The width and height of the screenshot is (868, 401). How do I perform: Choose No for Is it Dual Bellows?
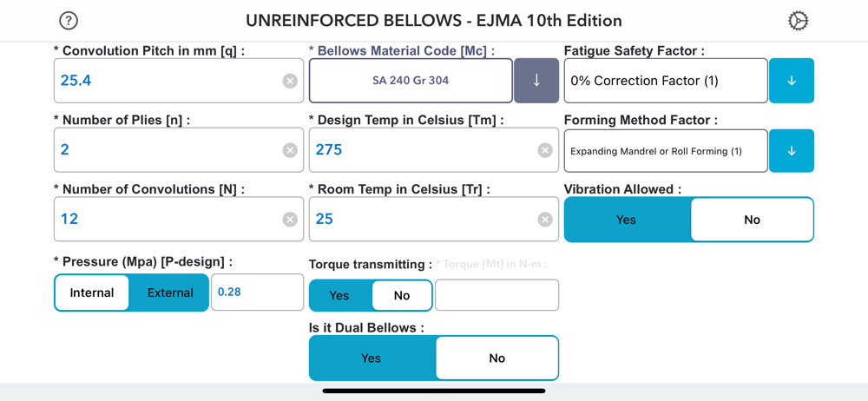(x=496, y=358)
